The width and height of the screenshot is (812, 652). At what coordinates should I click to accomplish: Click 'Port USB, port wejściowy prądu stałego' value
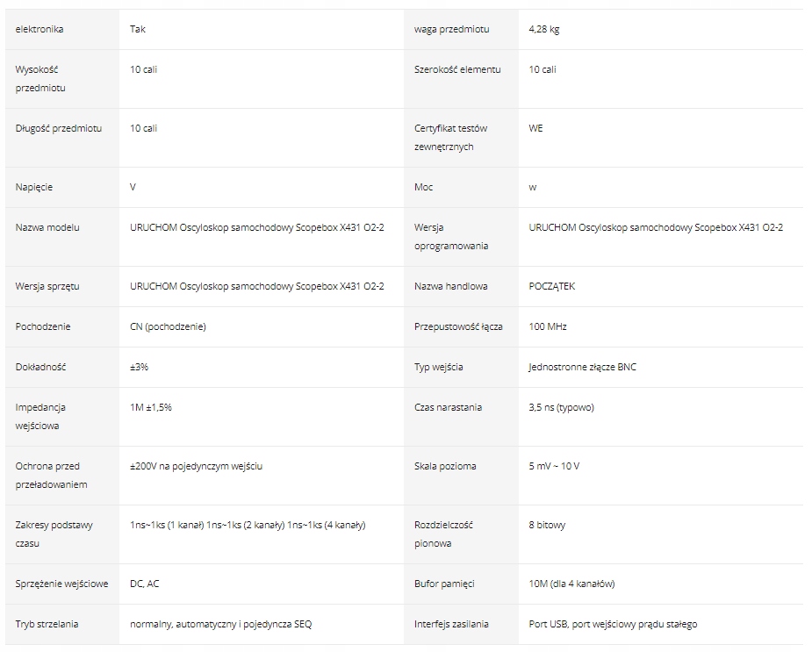(x=613, y=624)
